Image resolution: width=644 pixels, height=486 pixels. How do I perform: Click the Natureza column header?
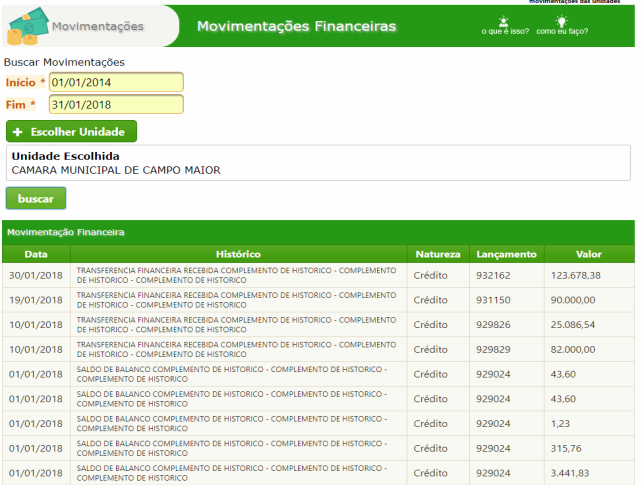(x=437, y=254)
